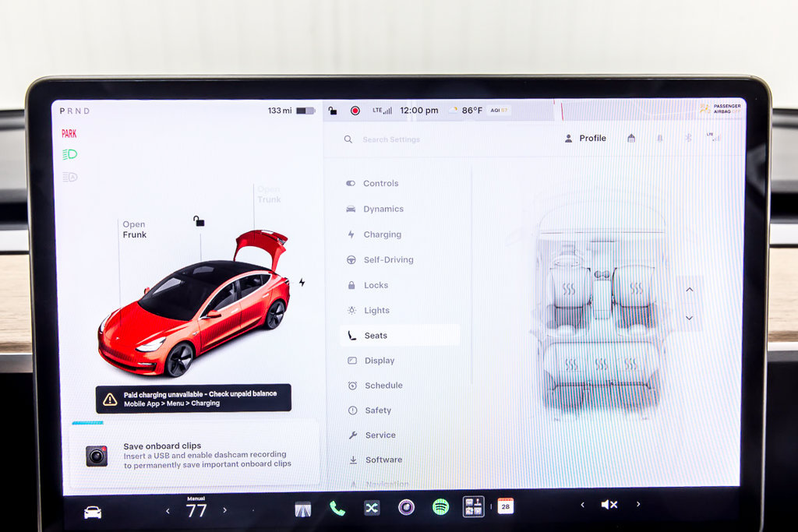This screenshot has height=532, width=798.
Task: Tap the LTE signal status indicator
Action: pos(382,111)
